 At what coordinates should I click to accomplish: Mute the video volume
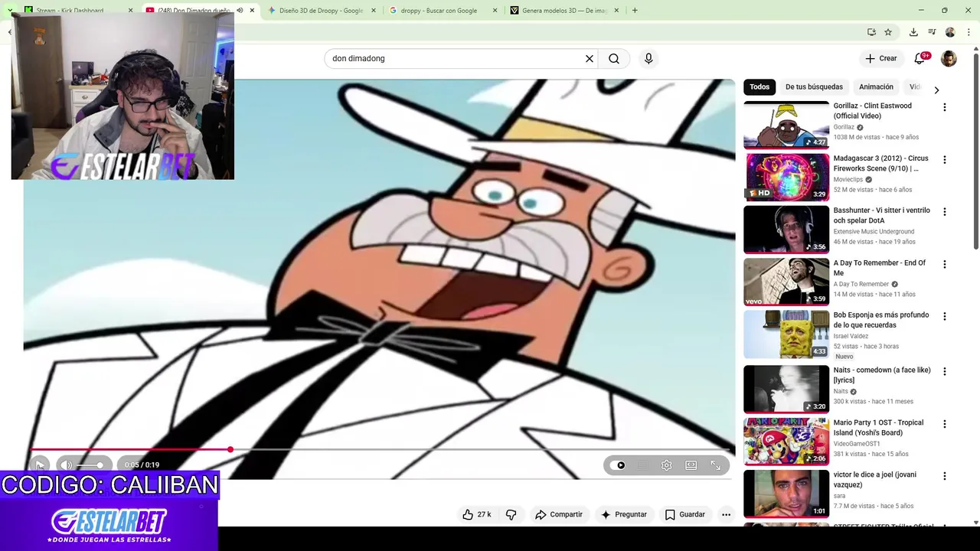tap(67, 465)
